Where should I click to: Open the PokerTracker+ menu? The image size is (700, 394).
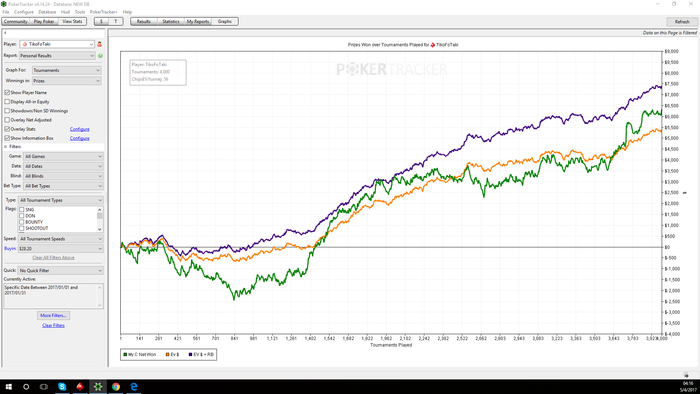(103, 12)
